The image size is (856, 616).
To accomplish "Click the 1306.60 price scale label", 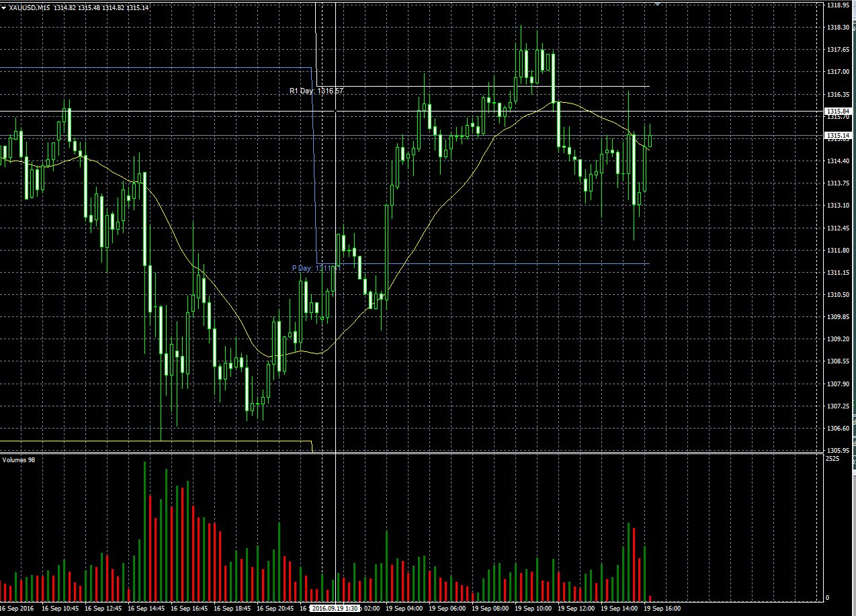I will (x=838, y=429).
